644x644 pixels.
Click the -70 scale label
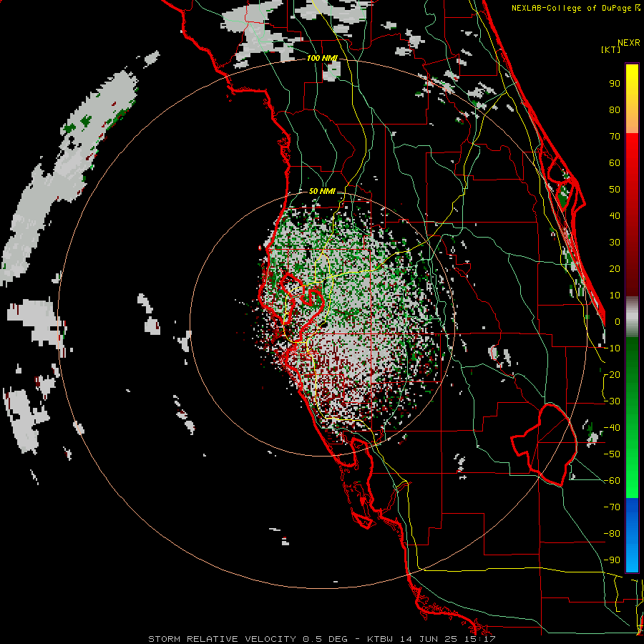[612, 507]
